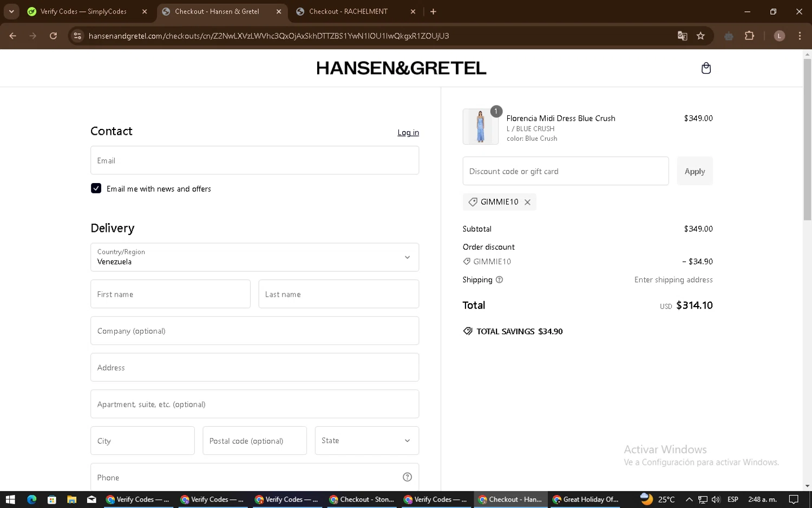
Task: Click the Florencia Midi Dress product thumbnail
Action: coord(481,127)
